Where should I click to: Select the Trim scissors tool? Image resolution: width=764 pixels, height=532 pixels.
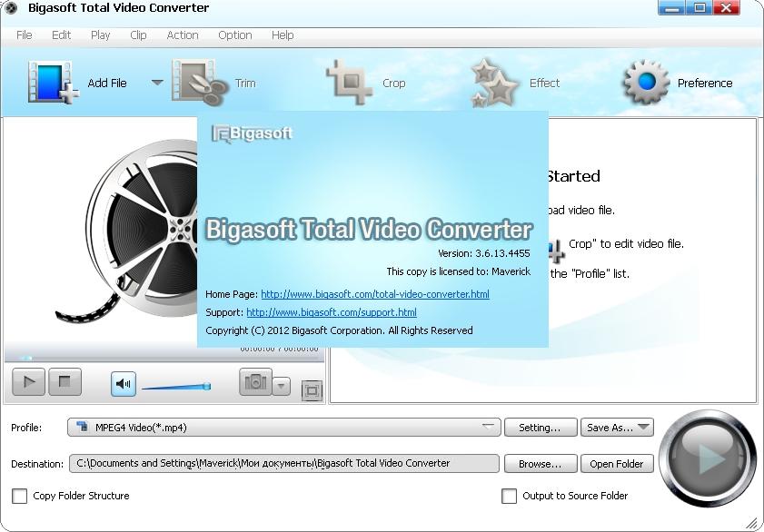click(x=200, y=83)
